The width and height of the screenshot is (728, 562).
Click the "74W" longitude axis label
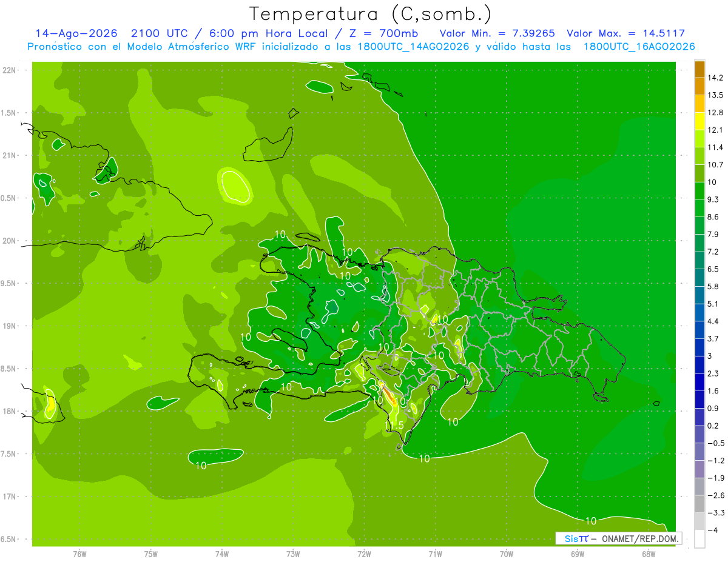click(222, 554)
